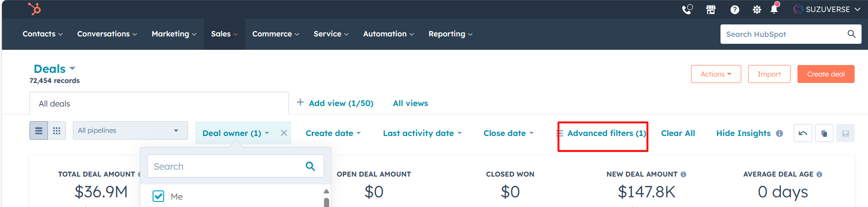Open settings gear icon

[756, 9]
